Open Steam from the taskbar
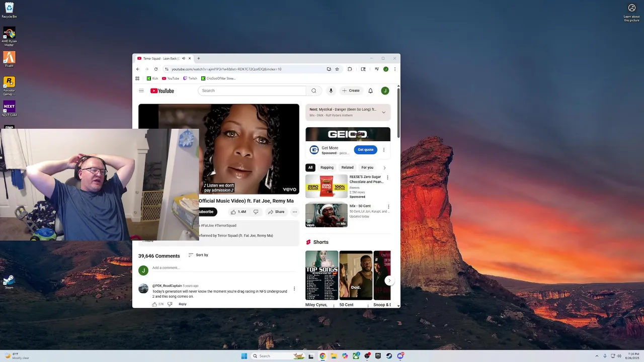Screen dimensions: 644x362 coord(389,356)
